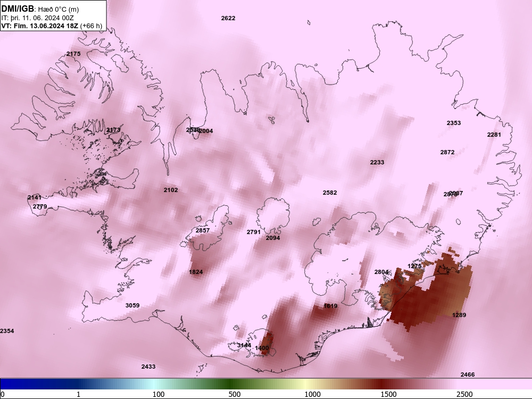Select the 3059 value in the southwest
This screenshot has height=399, width=532.
coord(132,305)
